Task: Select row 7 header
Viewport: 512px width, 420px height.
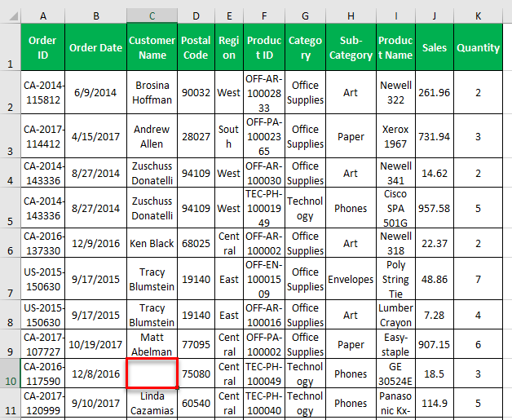Action: [x=10, y=278]
